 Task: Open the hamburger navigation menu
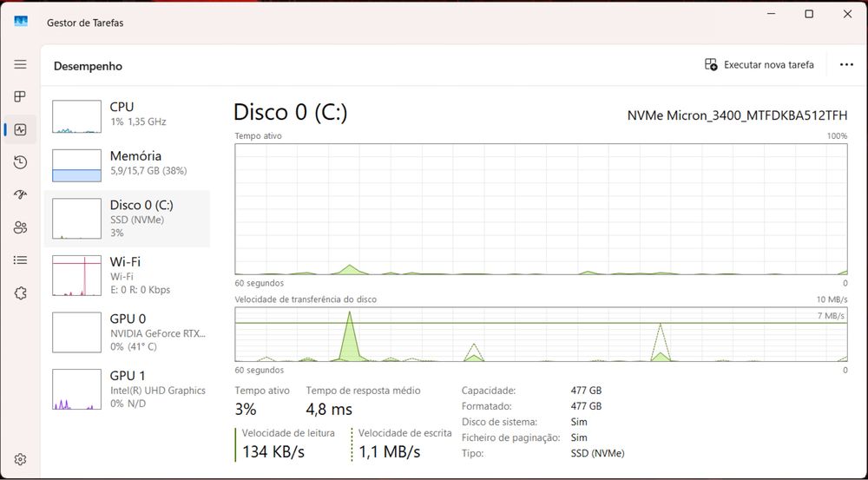point(20,64)
